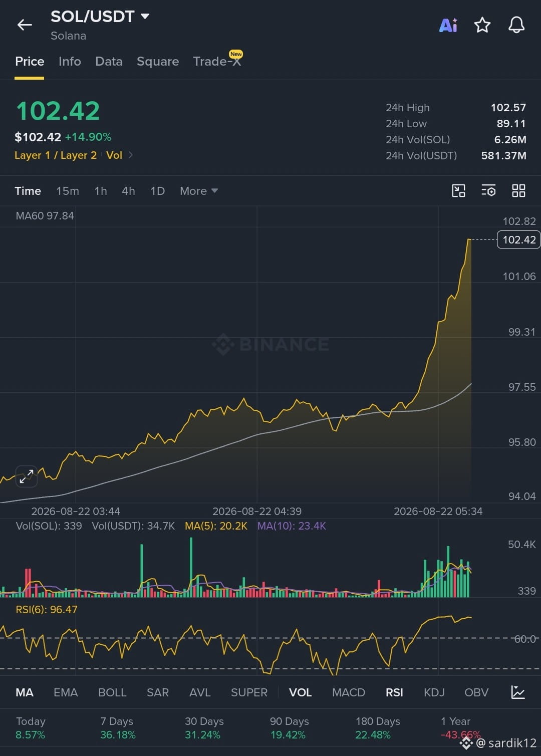This screenshot has width=541, height=756.
Task: Tap the MA(5): 20.2K label
Action: pos(216,526)
